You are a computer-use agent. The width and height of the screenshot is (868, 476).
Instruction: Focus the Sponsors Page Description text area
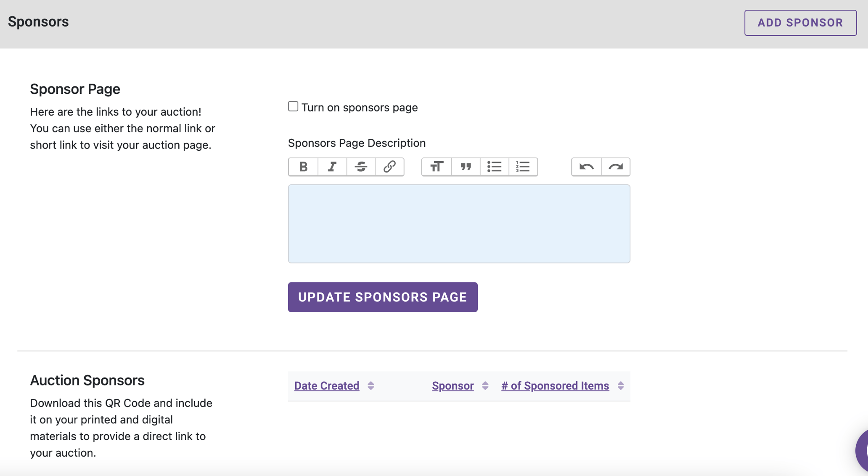(459, 224)
